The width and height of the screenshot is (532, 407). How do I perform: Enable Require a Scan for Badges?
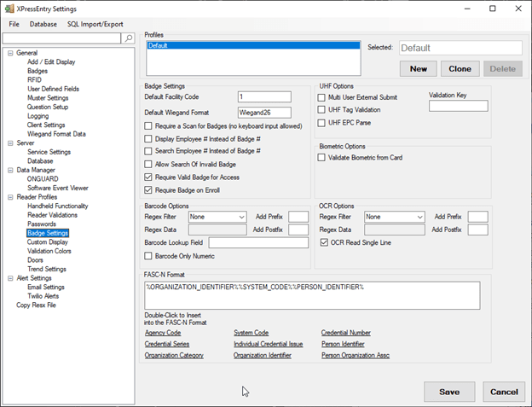pos(148,125)
